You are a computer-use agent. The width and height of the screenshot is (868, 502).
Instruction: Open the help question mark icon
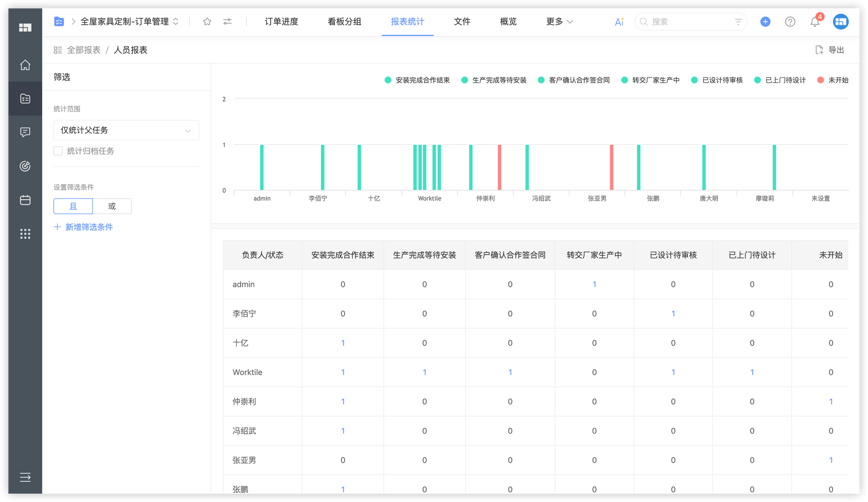pos(790,22)
